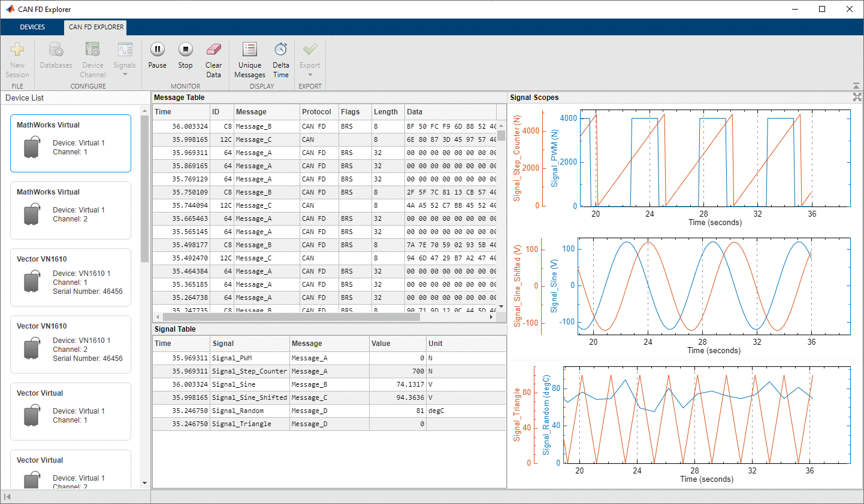Select the Vector VN1610 Channel 2 device

tap(70, 344)
